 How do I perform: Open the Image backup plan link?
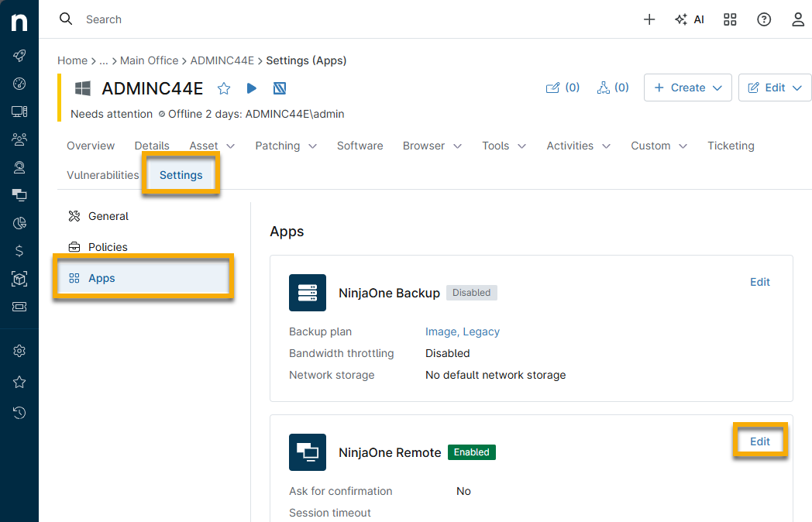point(441,331)
